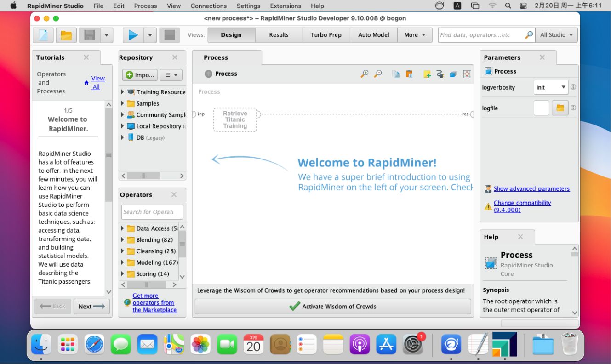The width and height of the screenshot is (611, 364).
Task: Expand the Samples repository folder
Action: pyautogui.click(x=123, y=103)
